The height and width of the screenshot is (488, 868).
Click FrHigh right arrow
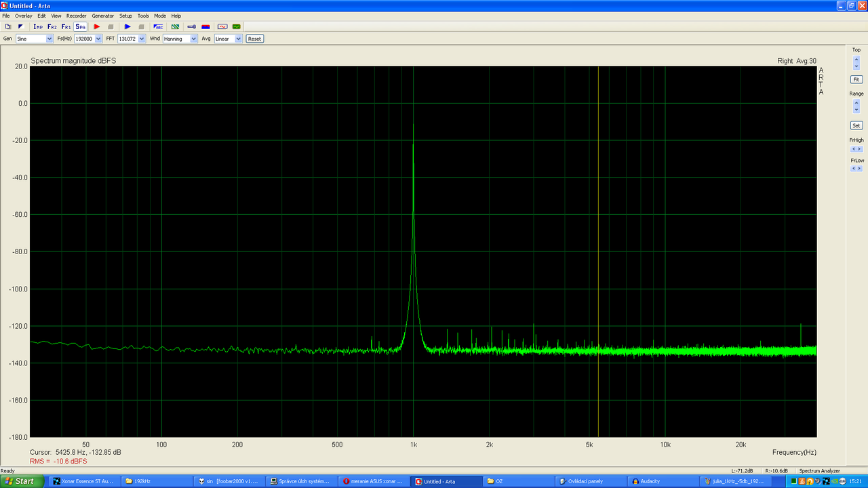[860, 149]
